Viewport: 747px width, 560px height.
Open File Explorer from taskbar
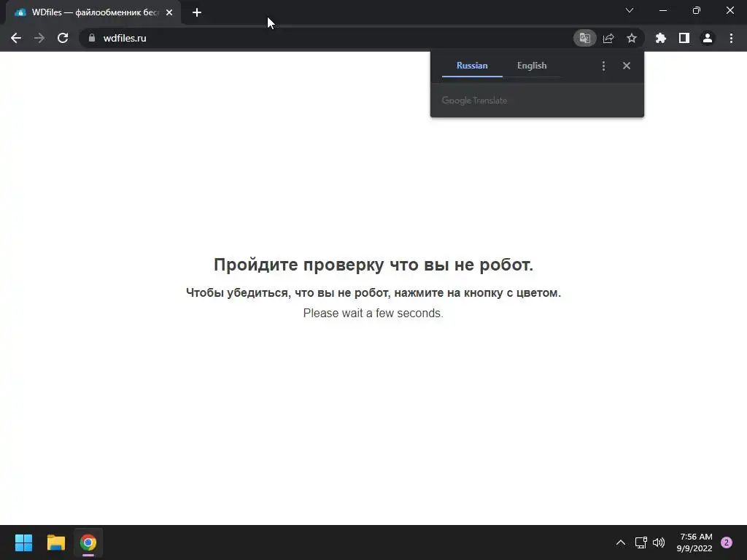[55, 542]
